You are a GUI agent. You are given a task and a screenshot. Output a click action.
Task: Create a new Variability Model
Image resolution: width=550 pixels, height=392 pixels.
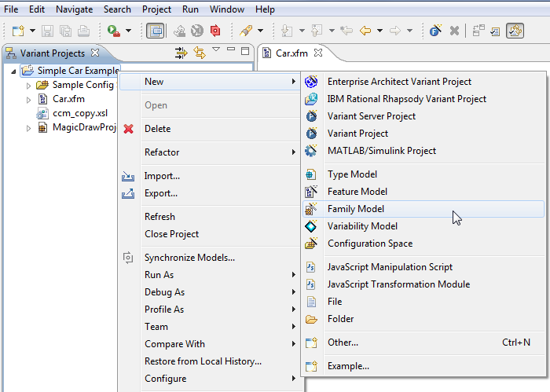click(x=362, y=226)
